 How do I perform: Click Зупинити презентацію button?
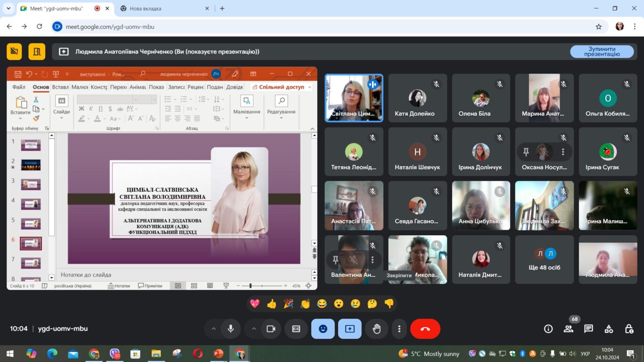pos(602,51)
